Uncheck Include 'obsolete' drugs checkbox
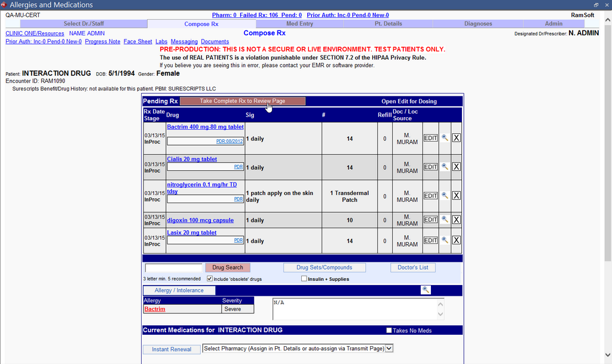Screen dimensions: 612x364 click(210, 279)
